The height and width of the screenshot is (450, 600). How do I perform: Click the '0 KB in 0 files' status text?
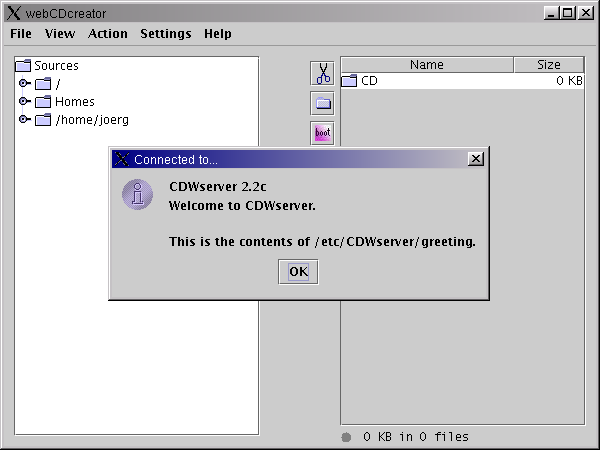click(x=416, y=437)
